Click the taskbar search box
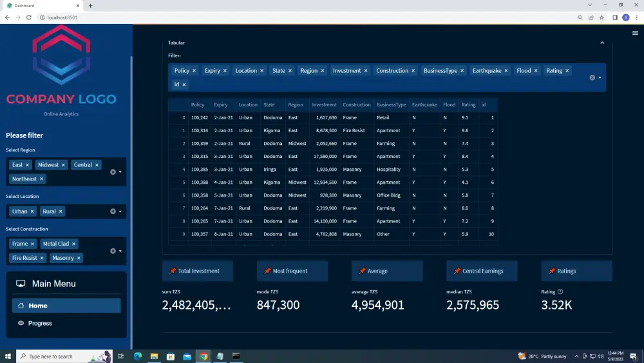 pyautogui.click(x=64, y=356)
